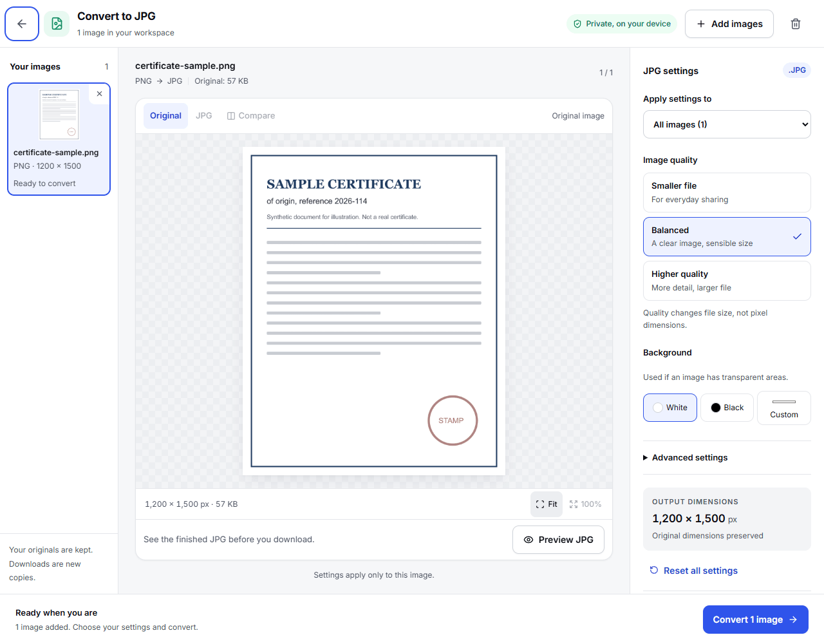Select the certificate-sample.png thumbnail
The width and height of the screenshot is (824, 644).
(x=59, y=115)
